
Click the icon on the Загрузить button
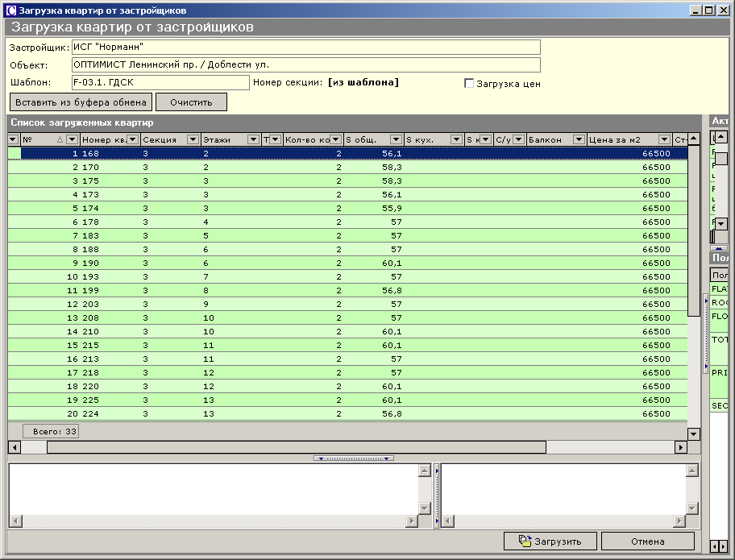[525, 541]
